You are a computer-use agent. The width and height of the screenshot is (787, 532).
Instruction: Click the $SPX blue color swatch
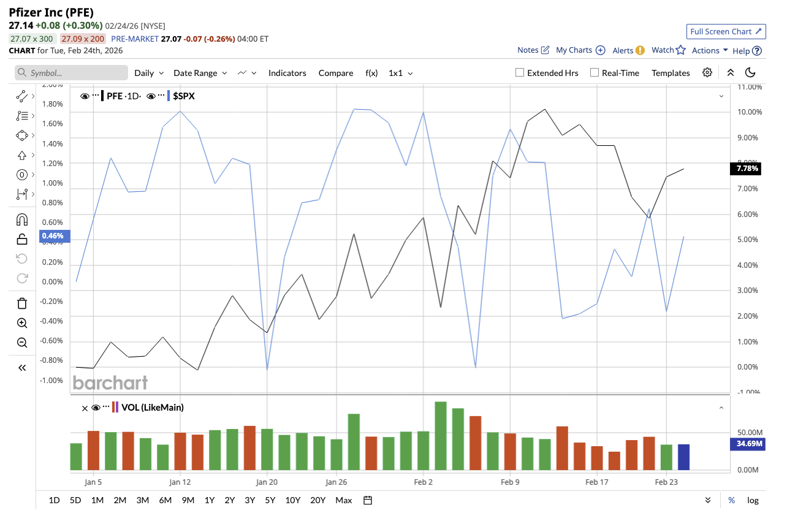pyautogui.click(x=169, y=96)
